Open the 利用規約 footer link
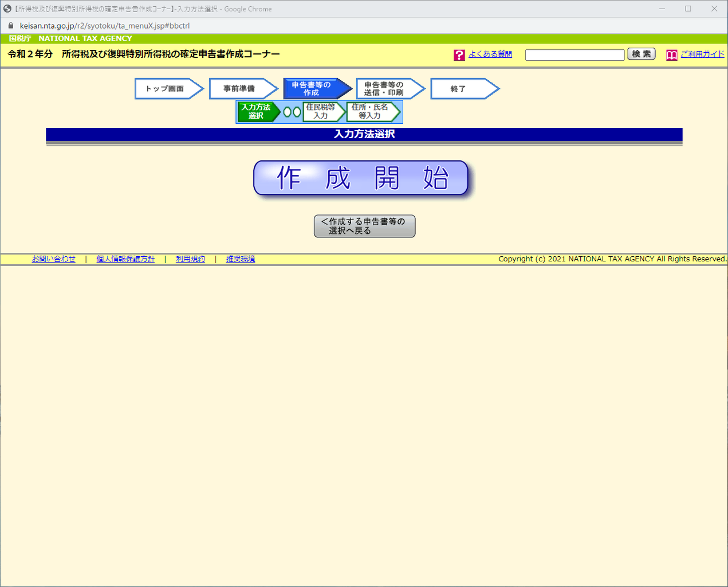Viewport: 728px width, 587px height. click(x=190, y=259)
